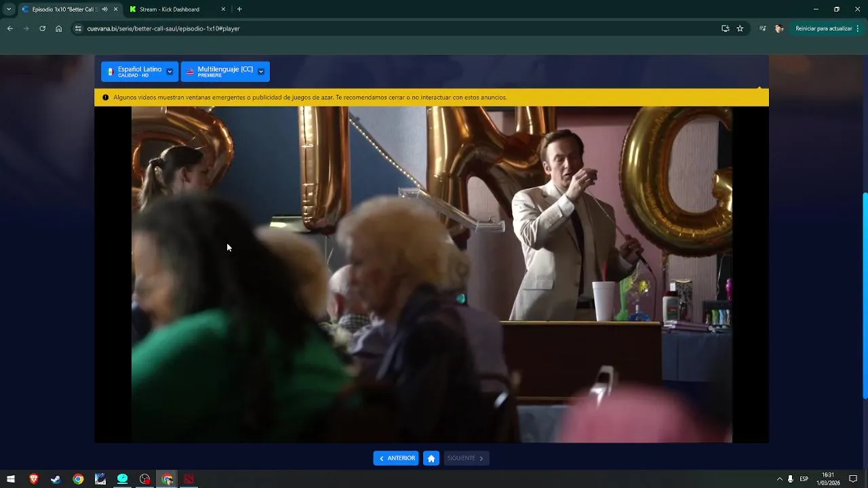Open the Windows notification center

click(853, 479)
